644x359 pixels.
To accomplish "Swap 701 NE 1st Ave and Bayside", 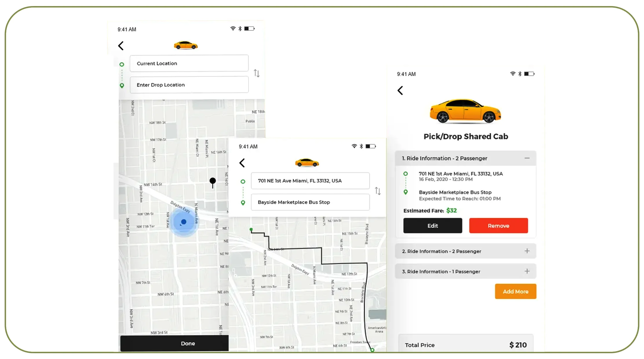I will [x=378, y=191].
